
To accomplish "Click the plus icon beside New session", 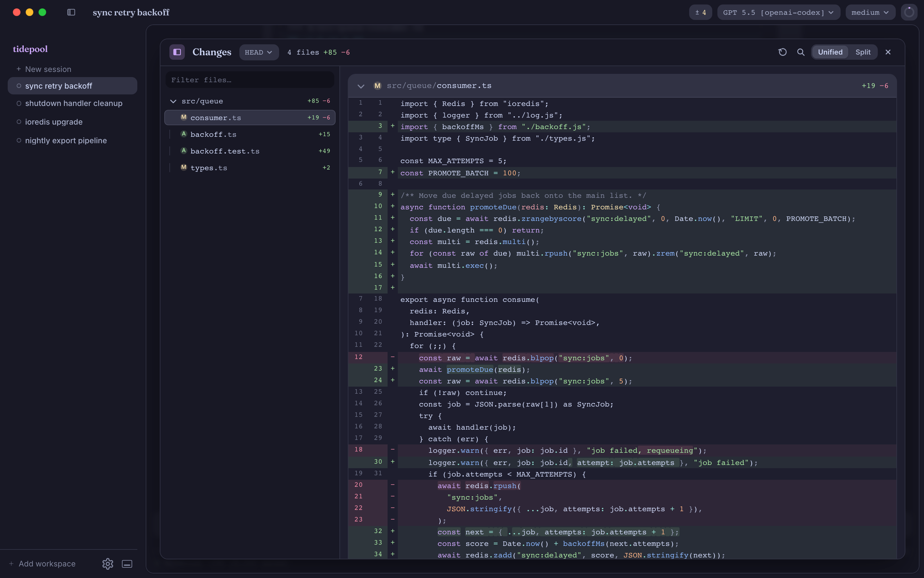I will pyautogui.click(x=18, y=69).
